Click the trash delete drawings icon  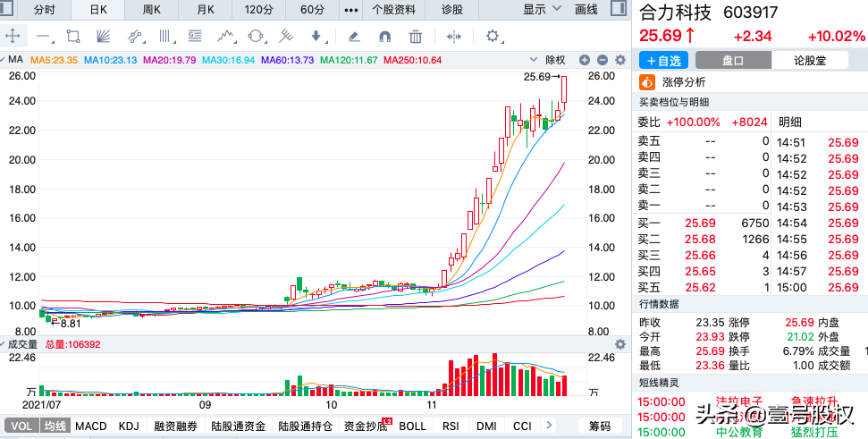[415, 37]
